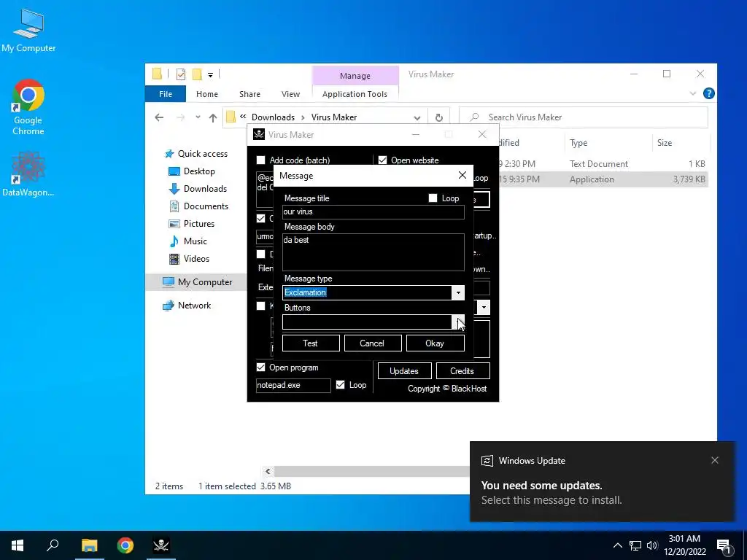Close the Message dialog
This screenshot has width=747, height=560.
tap(462, 175)
